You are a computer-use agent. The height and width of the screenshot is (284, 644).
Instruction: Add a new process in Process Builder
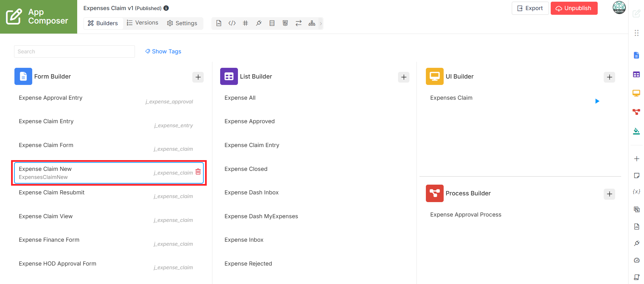(609, 194)
